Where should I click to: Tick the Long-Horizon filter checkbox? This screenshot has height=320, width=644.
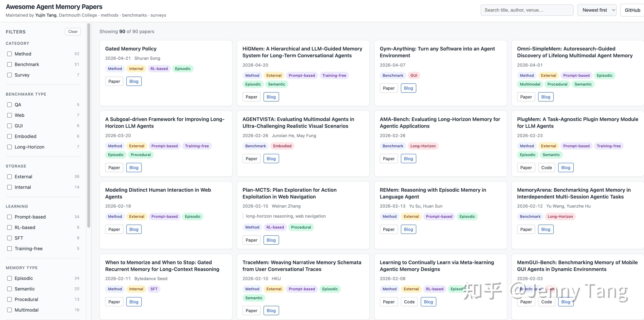point(9,147)
